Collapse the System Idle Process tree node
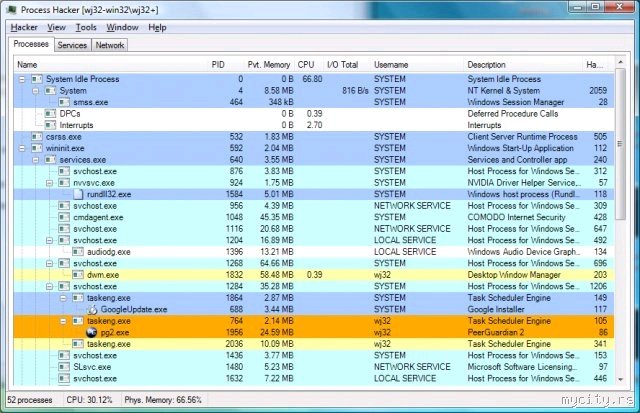Viewport: 640px width, 413px height. click(23, 79)
